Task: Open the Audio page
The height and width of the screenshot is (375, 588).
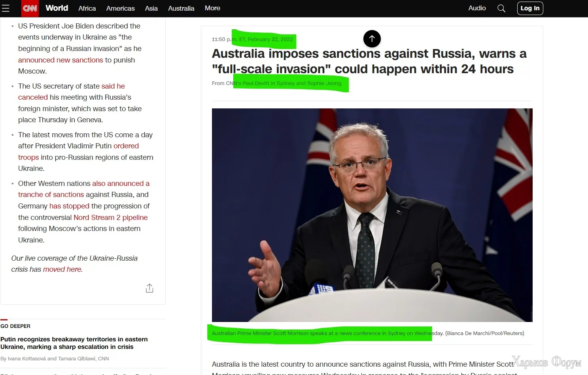Action: click(477, 8)
